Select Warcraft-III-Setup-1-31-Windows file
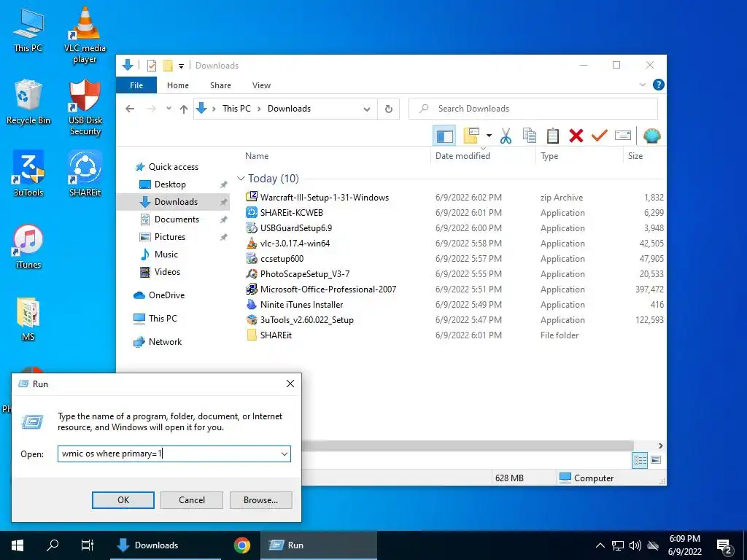Screen dimensions: 747x560 (x=324, y=198)
